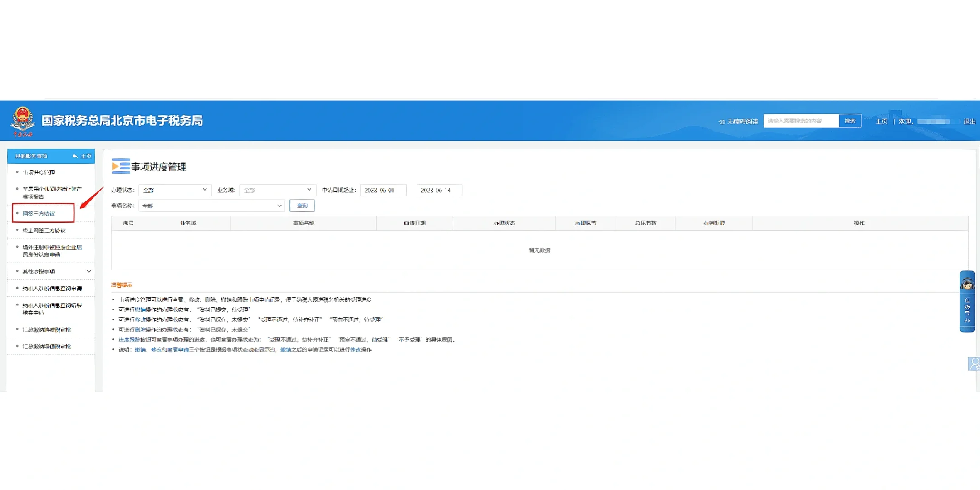The image size is (980, 490).
Task: Open the 业务域 dropdown
Action: (x=277, y=190)
